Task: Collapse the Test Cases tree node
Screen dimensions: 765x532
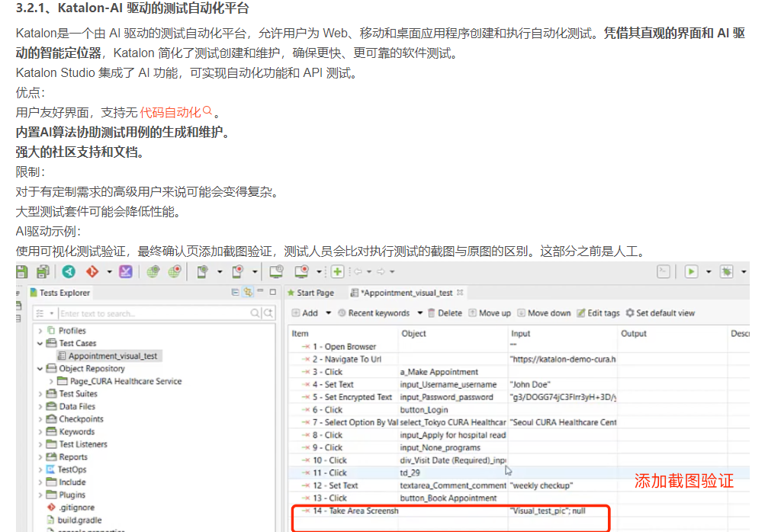Action: 40,343
